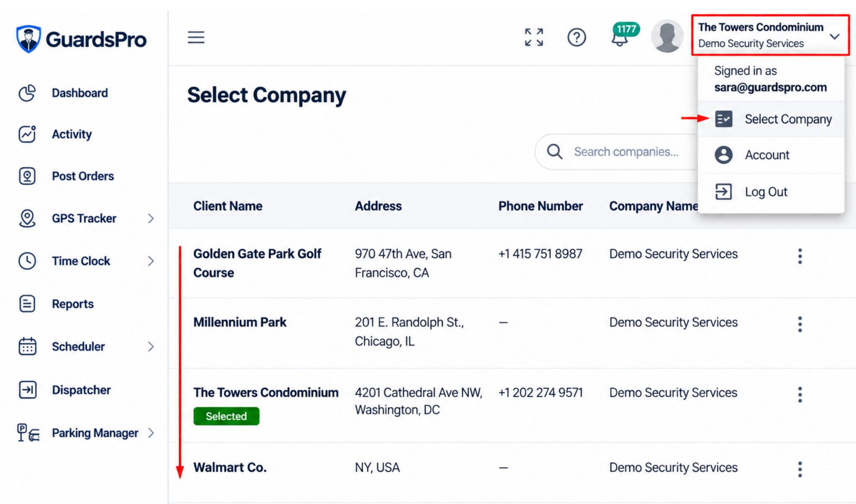Click the Dispatcher arrow icon
Image resolution: width=856 pixels, height=504 pixels.
(x=28, y=390)
